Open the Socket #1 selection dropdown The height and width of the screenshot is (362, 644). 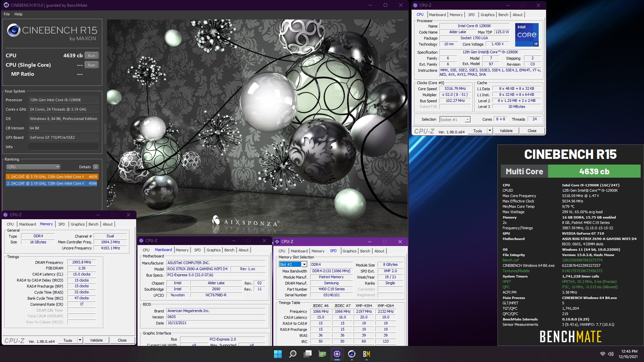point(455,119)
